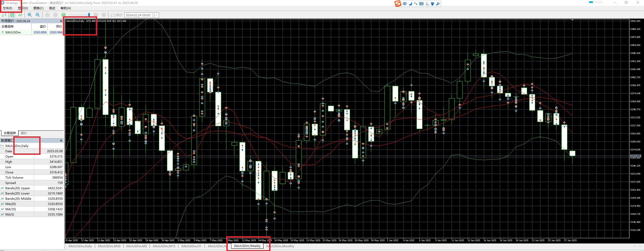644x251 pixels.
Task: Click the Open value 3376.515
Action: 56,157
